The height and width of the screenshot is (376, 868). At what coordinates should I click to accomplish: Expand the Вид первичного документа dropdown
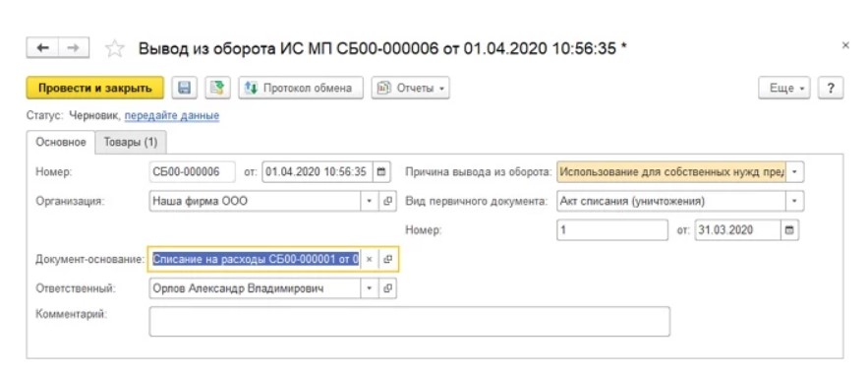coord(795,202)
